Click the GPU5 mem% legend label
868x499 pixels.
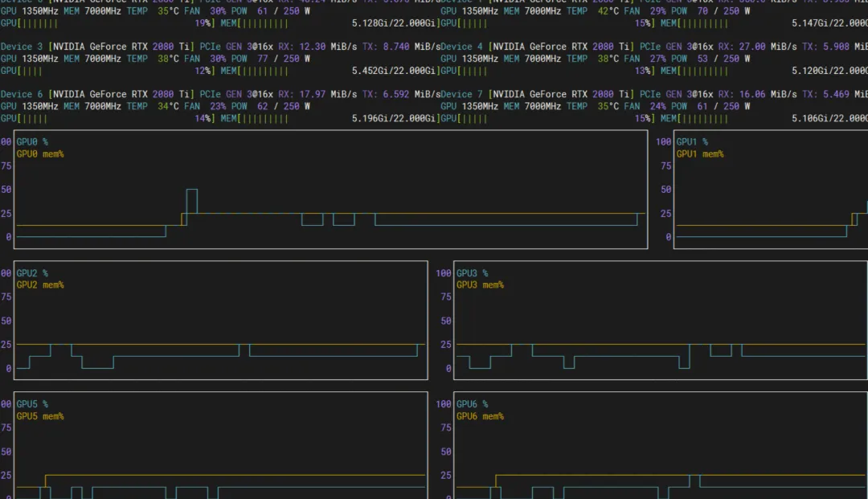pyautogui.click(x=40, y=416)
